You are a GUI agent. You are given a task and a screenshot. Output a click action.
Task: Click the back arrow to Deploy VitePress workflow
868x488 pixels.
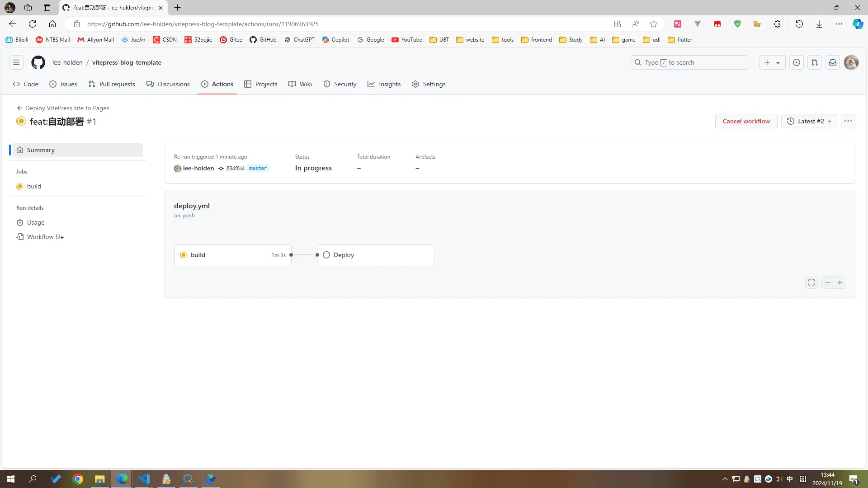point(19,108)
